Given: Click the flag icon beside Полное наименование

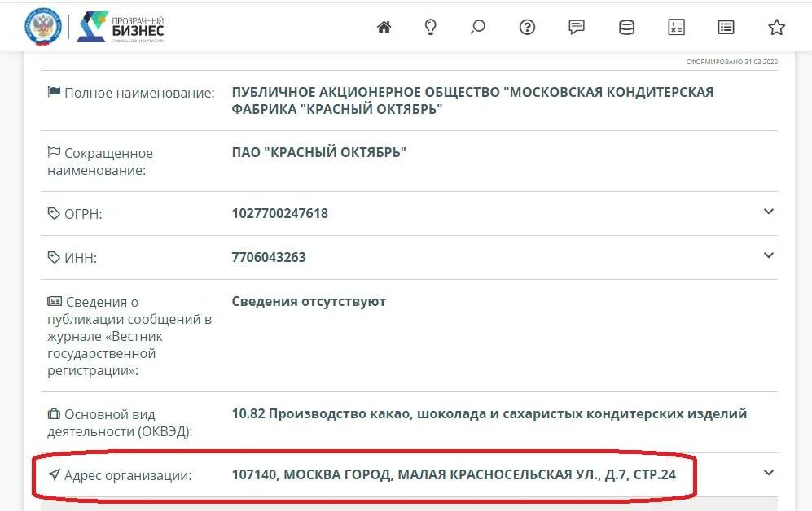Looking at the screenshot, I should (x=54, y=92).
